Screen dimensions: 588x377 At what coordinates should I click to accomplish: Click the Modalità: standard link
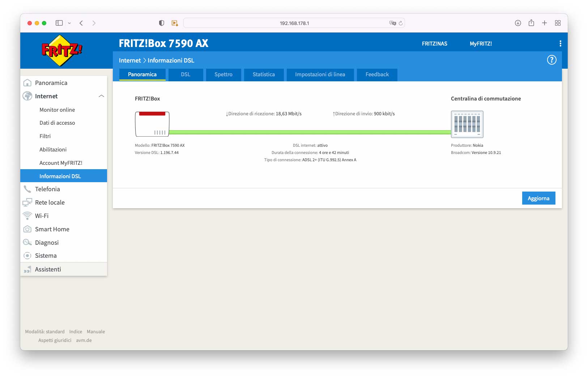45,331
